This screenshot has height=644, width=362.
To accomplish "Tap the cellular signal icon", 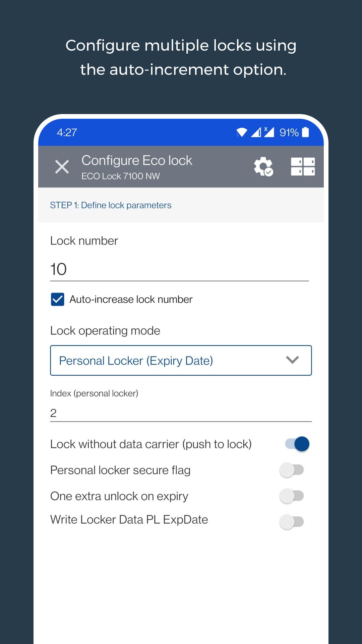I will click(256, 132).
